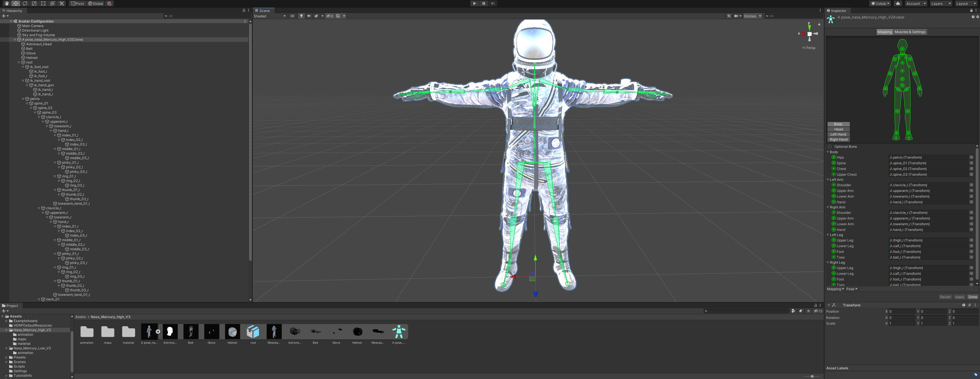Viewport: 980px width, 379px height.
Task: Click the Position X field in Transform
Action: (x=901, y=311)
